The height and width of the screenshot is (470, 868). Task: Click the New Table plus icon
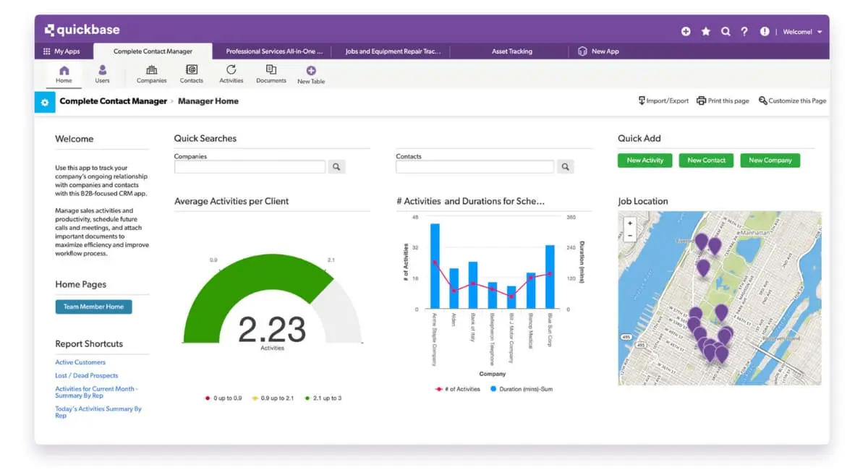311,71
